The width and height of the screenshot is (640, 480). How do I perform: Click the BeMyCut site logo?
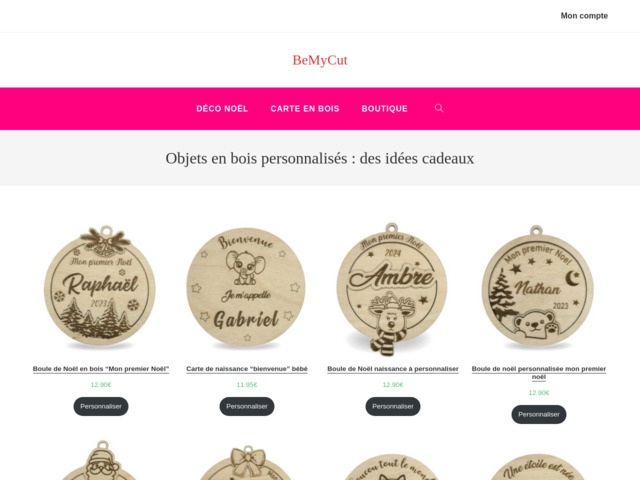320,60
